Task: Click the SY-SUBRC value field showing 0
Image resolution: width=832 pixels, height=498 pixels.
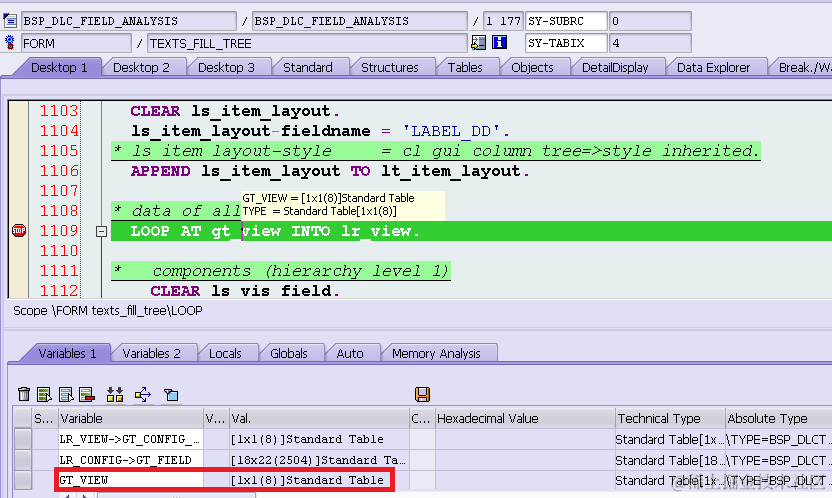Action: pos(650,21)
